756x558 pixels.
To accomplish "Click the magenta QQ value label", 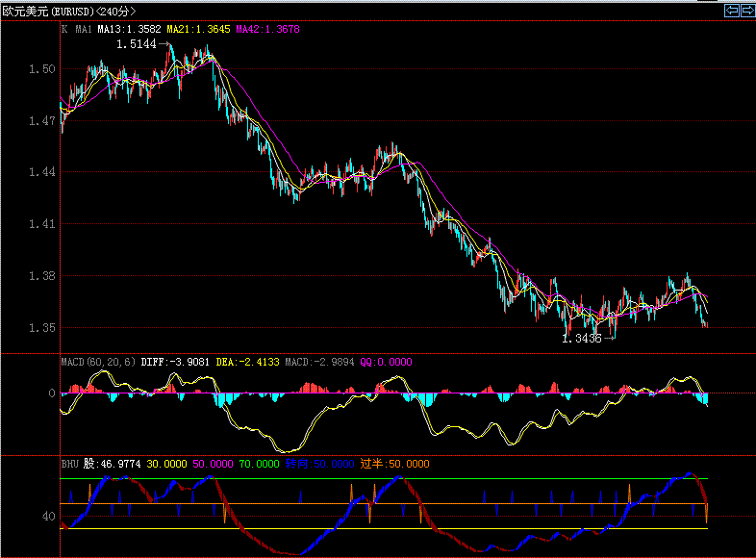I will pyautogui.click(x=386, y=362).
